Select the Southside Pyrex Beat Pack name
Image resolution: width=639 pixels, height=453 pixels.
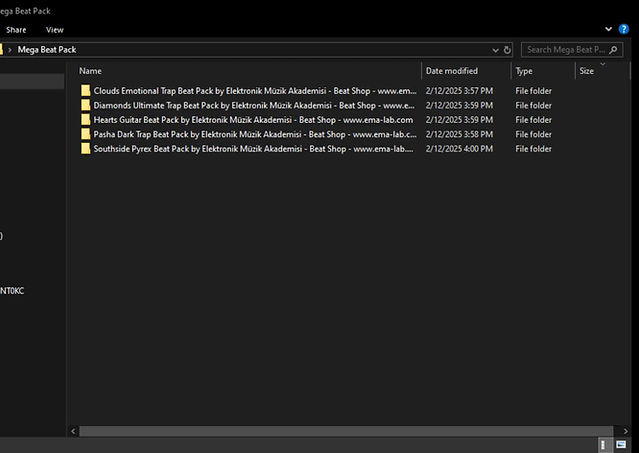[253, 149]
